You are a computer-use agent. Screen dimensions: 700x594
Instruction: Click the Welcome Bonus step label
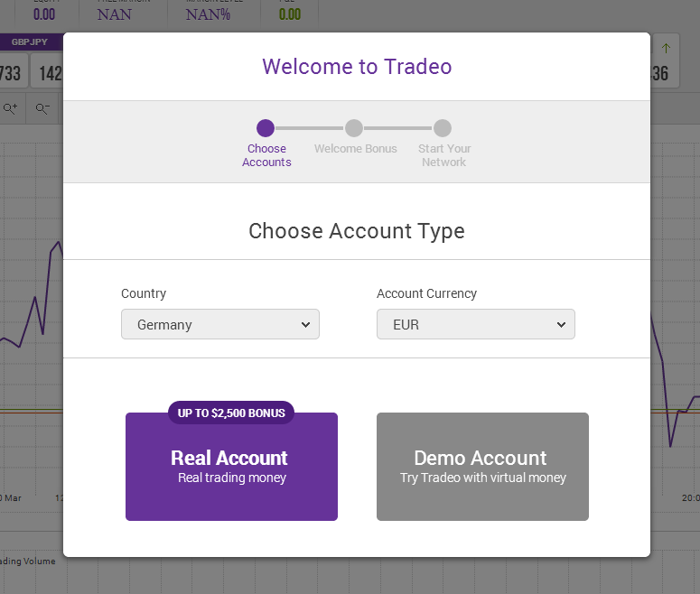[355, 149]
